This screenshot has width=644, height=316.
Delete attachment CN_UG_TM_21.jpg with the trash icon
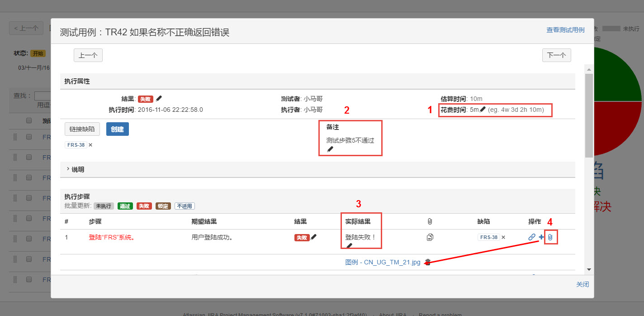pyautogui.click(x=428, y=262)
